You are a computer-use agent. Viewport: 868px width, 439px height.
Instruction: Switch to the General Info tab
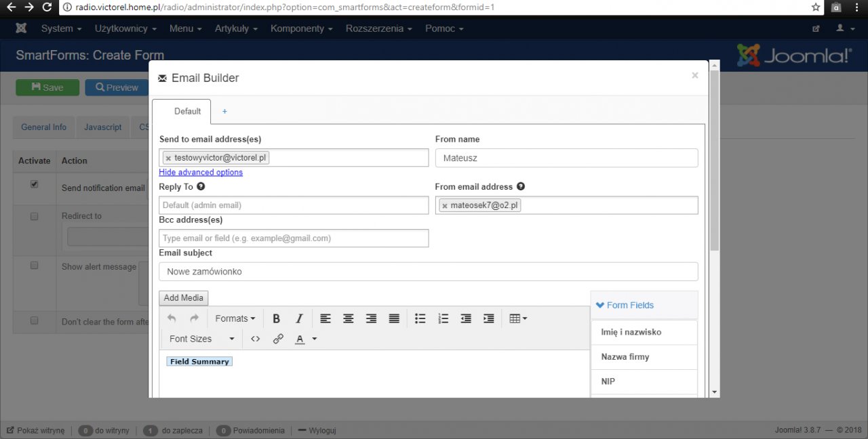pyautogui.click(x=44, y=127)
